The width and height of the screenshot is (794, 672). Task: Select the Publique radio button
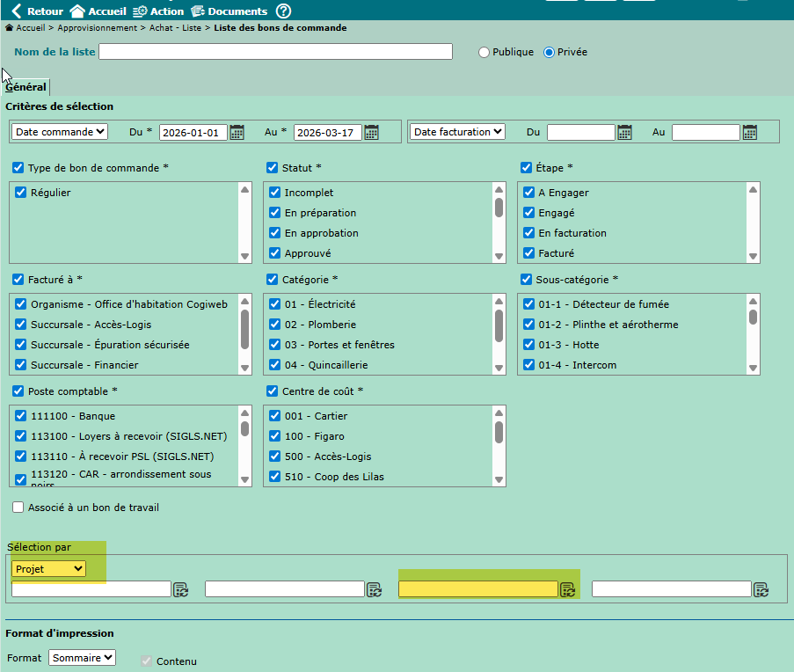pos(484,52)
